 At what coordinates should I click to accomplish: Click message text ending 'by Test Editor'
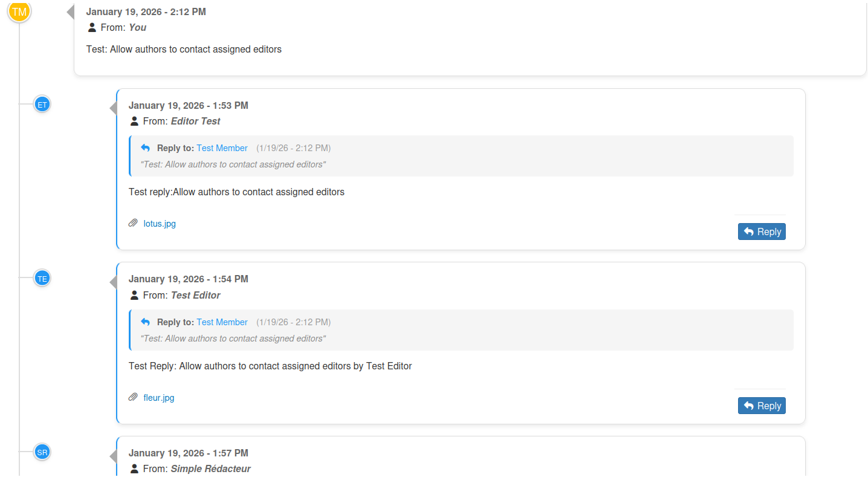coord(270,366)
